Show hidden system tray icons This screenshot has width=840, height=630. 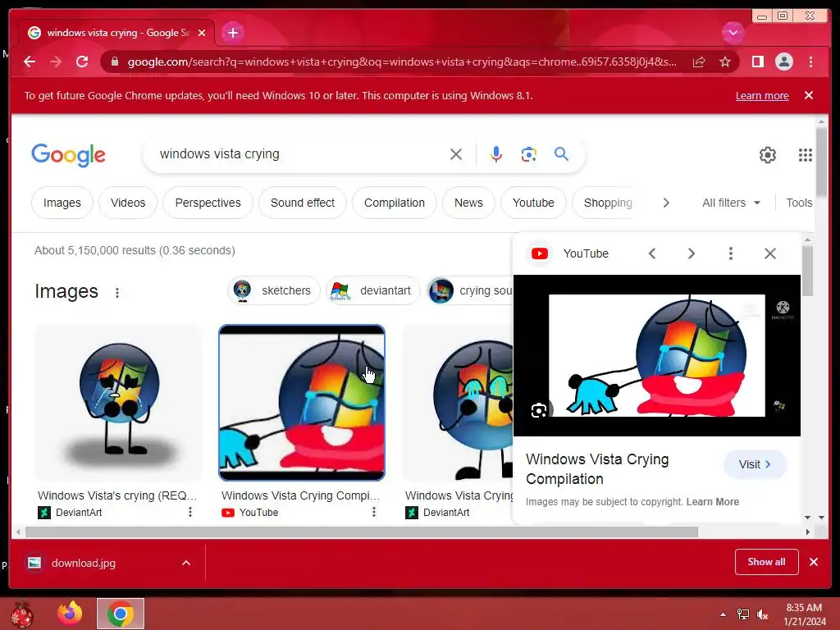pyautogui.click(x=724, y=614)
